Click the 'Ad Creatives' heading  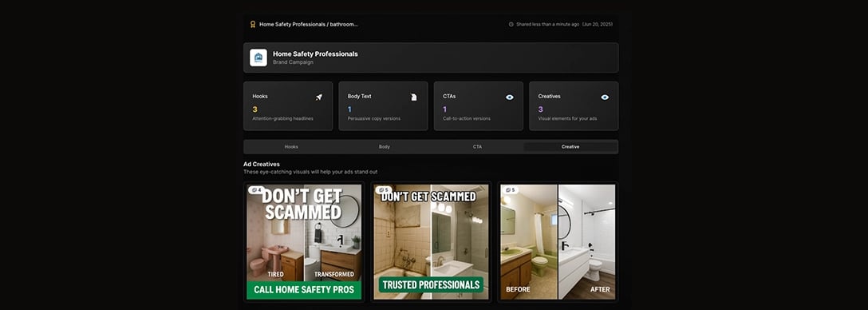(262, 164)
